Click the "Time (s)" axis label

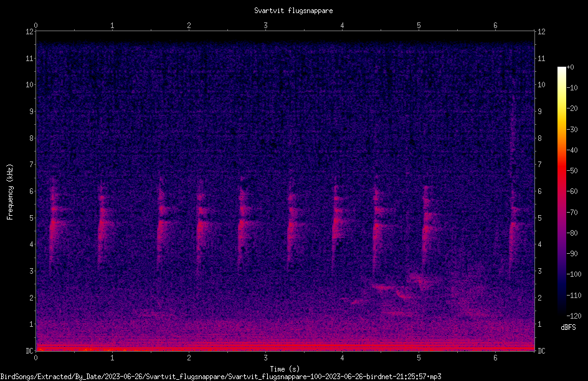click(x=285, y=369)
